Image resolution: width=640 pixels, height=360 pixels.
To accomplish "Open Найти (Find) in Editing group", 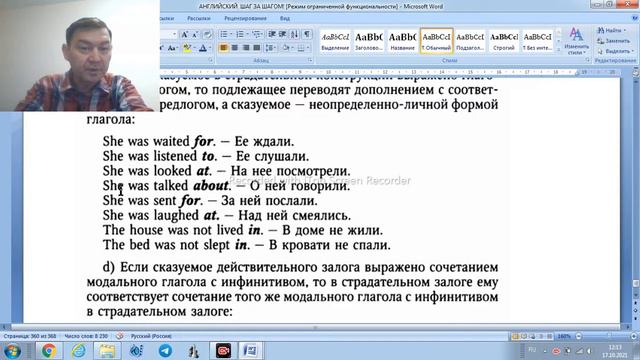I will click(611, 31).
